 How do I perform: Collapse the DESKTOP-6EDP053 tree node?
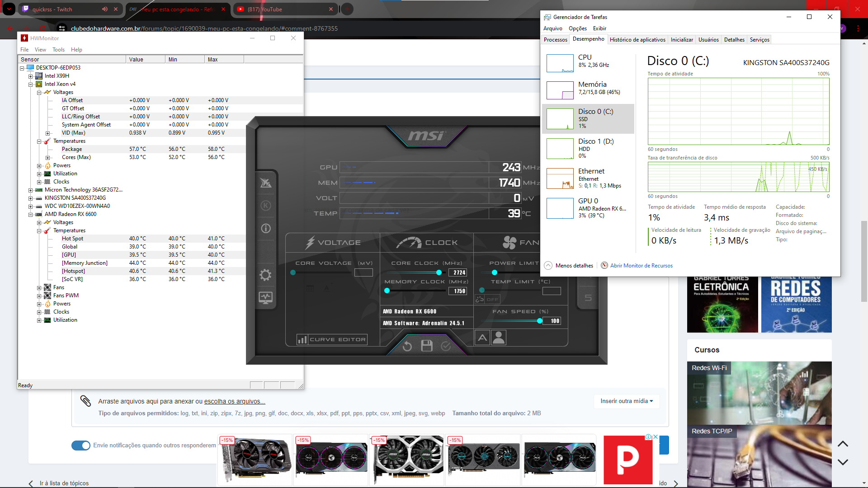pos(22,68)
